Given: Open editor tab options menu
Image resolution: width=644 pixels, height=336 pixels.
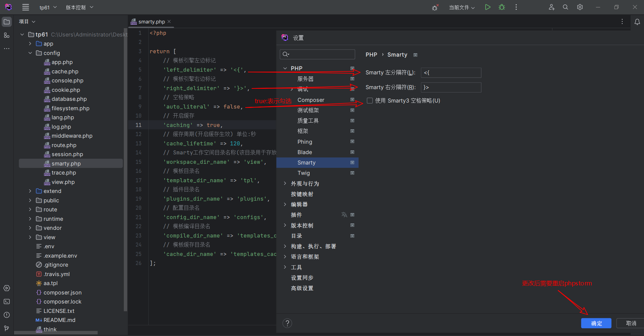Looking at the screenshot, I should [622, 21].
